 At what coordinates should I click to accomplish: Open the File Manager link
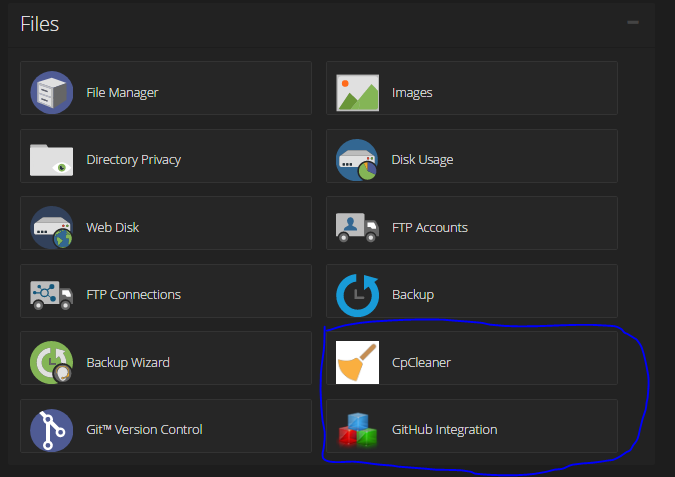(122, 93)
